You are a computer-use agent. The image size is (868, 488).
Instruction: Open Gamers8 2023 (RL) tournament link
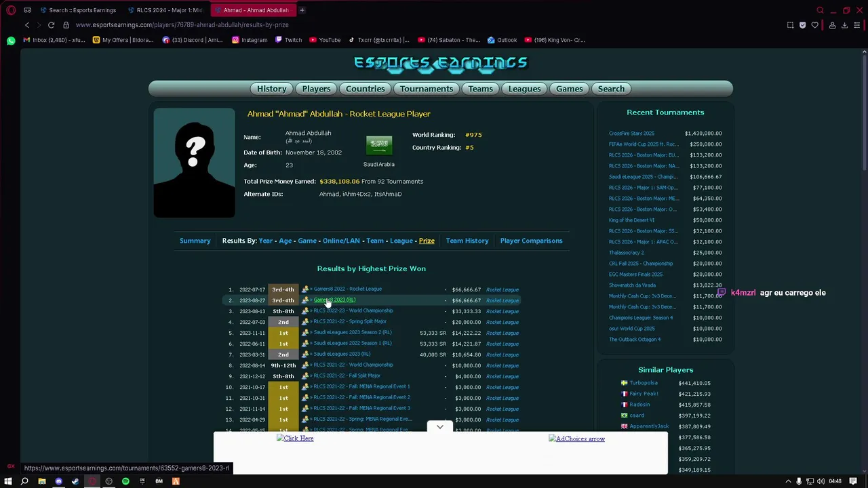[x=334, y=300]
